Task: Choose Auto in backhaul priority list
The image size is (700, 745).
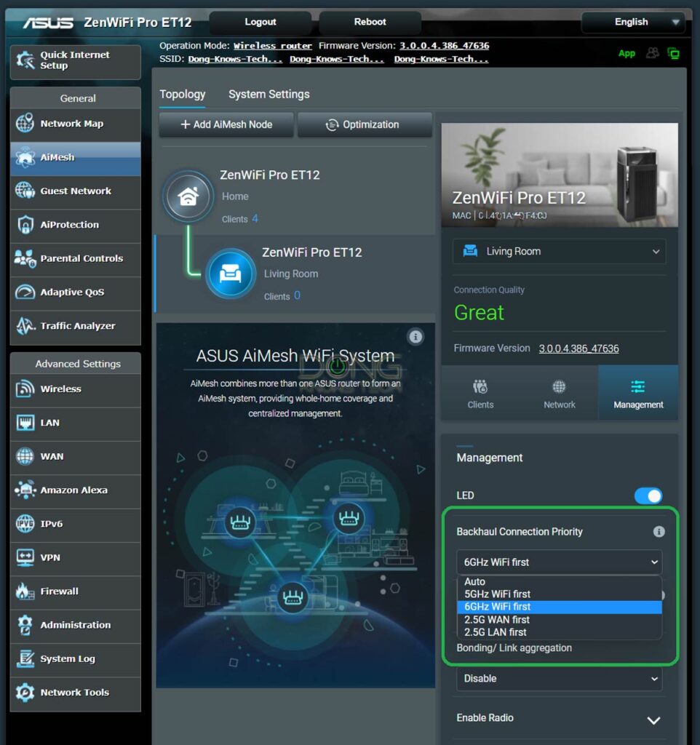Action: pyautogui.click(x=559, y=581)
